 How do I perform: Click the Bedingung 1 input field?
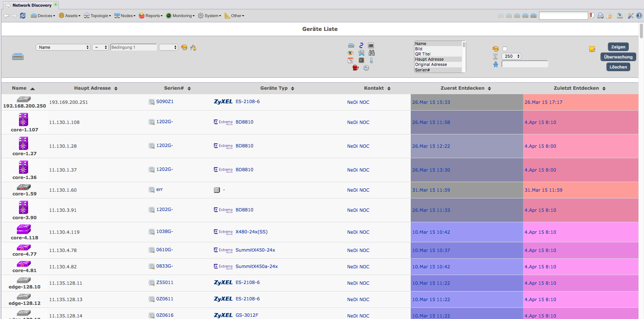click(x=134, y=47)
